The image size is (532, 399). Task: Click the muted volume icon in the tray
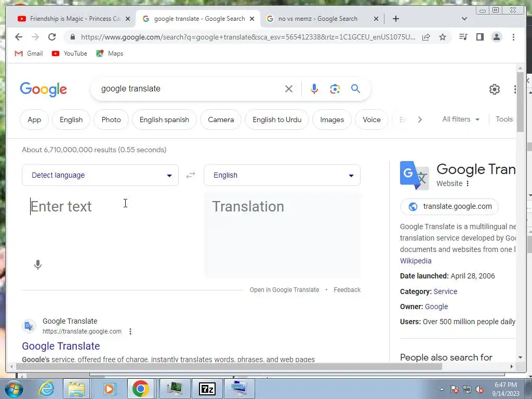click(480, 389)
